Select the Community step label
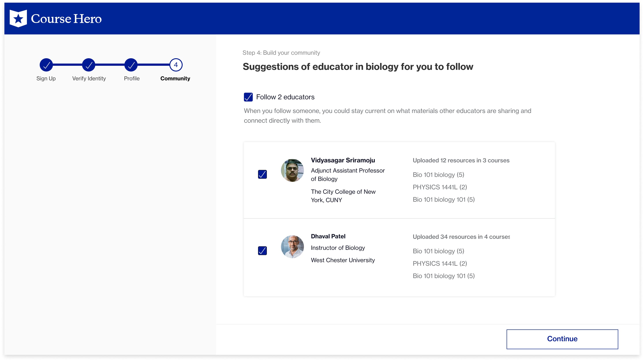The height and width of the screenshot is (361, 644). [x=175, y=79]
